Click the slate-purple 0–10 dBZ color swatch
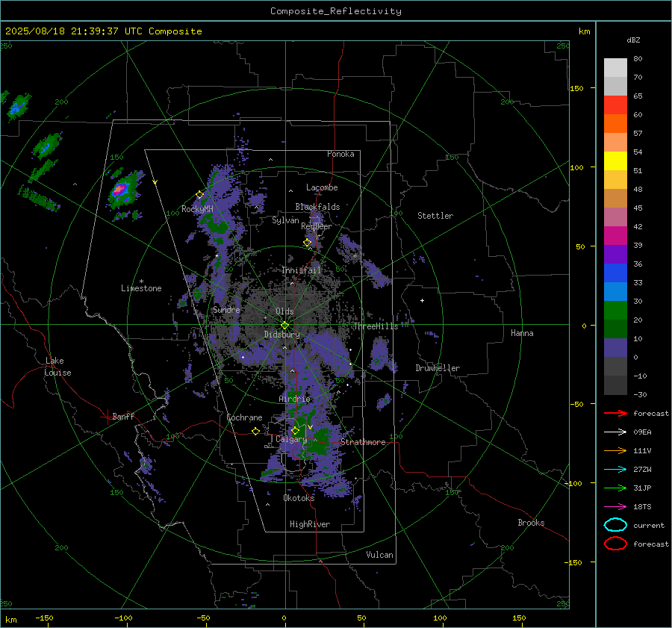Screen dimensions: 672x628 [x=615, y=347]
